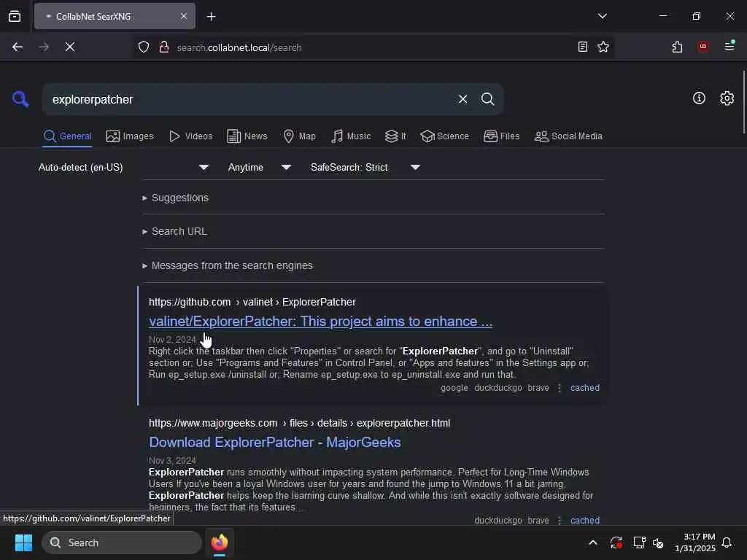Switch to Map category
Image resolution: width=747 pixels, height=560 pixels.
point(299,136)
